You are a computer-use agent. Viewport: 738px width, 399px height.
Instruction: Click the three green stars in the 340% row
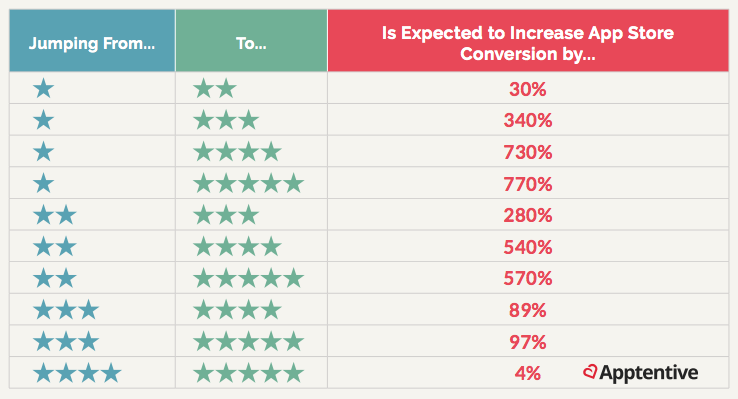point(226,120)
